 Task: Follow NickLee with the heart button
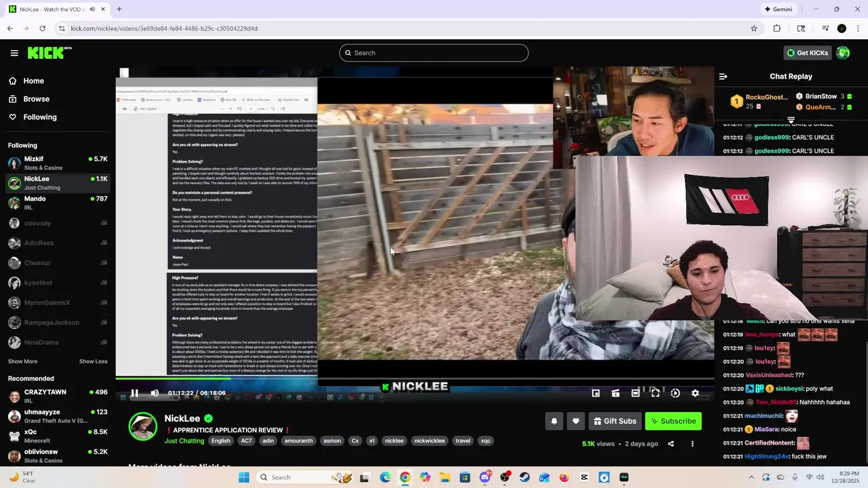point(576,421)
